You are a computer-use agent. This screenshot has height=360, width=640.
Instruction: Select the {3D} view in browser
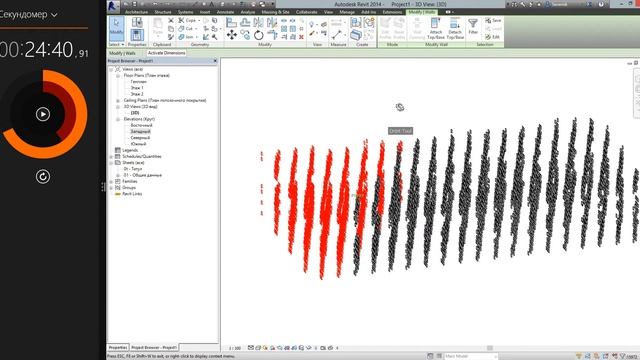tap(135, 113)
